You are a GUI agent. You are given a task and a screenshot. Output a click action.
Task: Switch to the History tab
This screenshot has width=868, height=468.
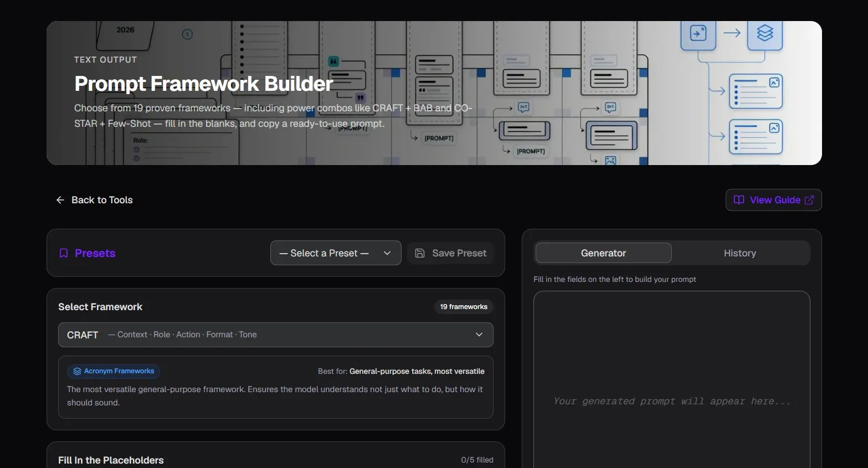[740, 253]
